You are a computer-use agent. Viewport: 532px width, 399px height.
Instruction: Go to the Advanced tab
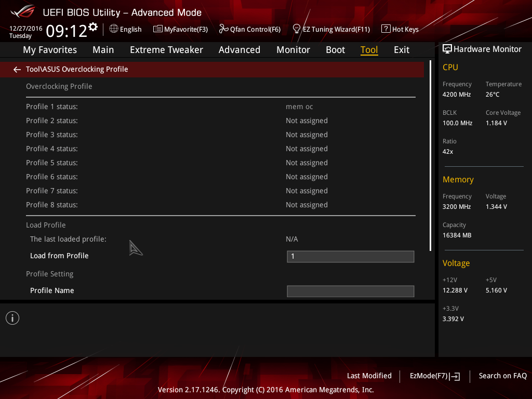point(239,50)
